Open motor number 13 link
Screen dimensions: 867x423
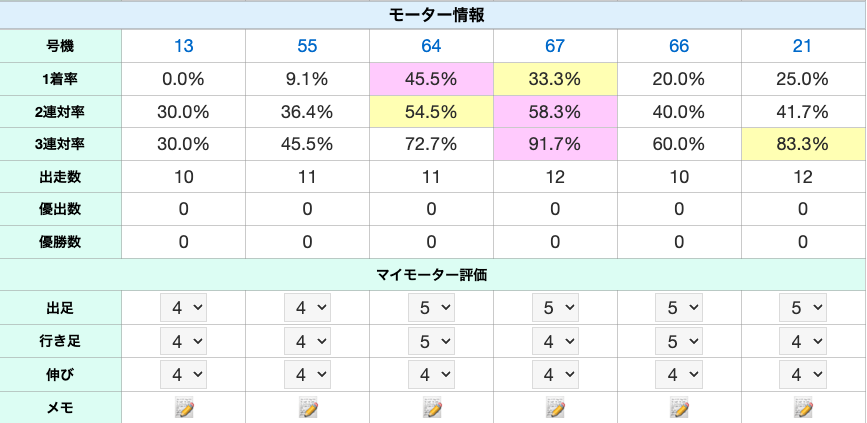click(184, 46)
